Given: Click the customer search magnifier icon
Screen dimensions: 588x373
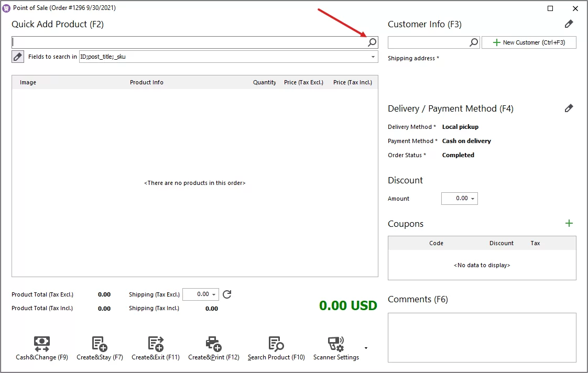Looking at the screenshot, I should coord(474,42).
